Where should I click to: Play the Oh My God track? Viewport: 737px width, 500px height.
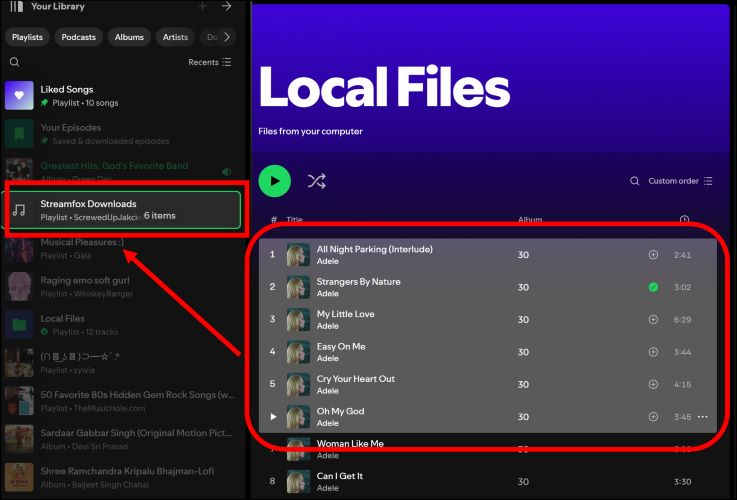click(x=272, y=417)
